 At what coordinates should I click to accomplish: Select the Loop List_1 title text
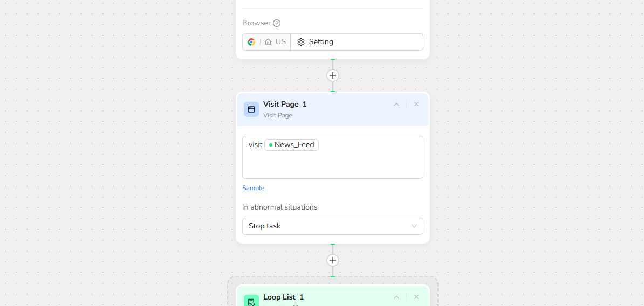tap(283, 297)
